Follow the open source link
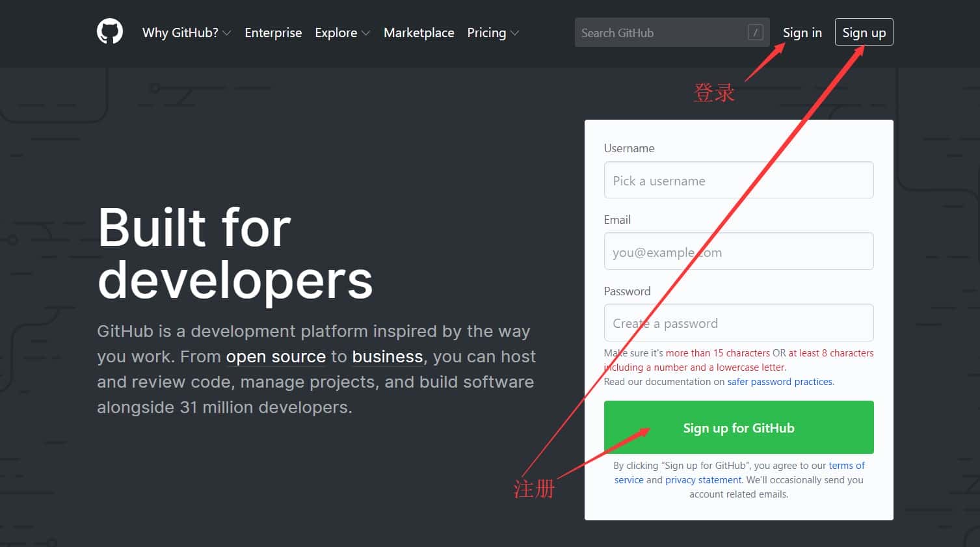This screenshot has width=980, height=547. click(276, 356)
